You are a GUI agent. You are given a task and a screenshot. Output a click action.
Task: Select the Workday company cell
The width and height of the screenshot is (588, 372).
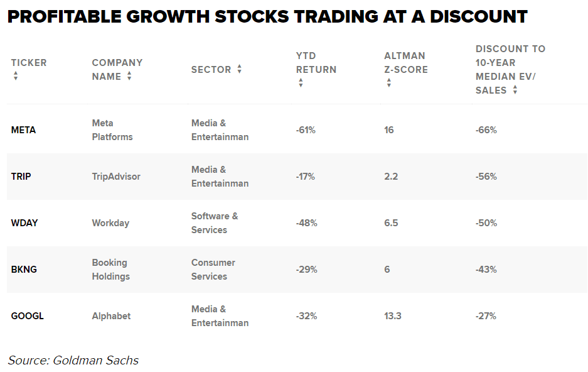[x=110, y=223]
